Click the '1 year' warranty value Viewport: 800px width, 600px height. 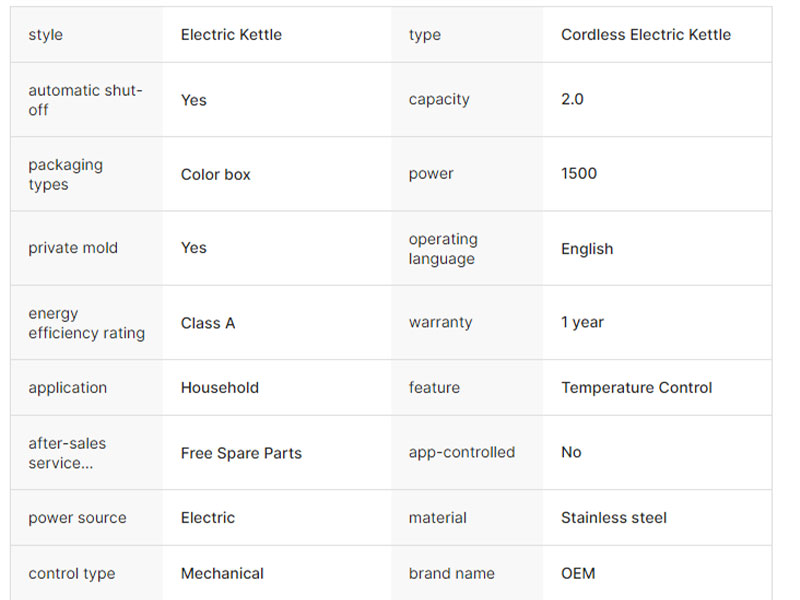click(582, 323)
